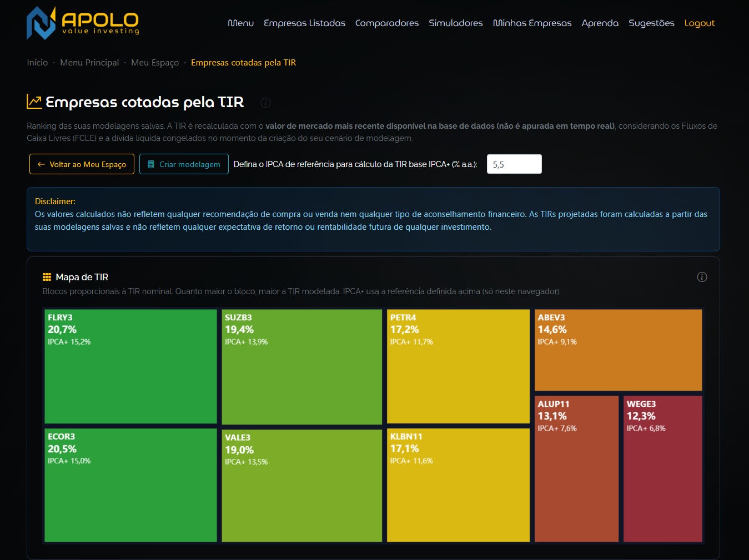Open the Aprenda section
Screen dimensions: 749x560
click(600, 23)
